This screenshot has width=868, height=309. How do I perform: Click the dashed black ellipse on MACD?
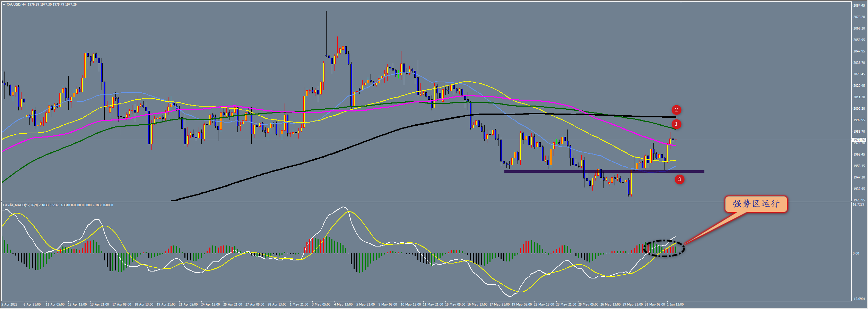(x=664, y=248)
